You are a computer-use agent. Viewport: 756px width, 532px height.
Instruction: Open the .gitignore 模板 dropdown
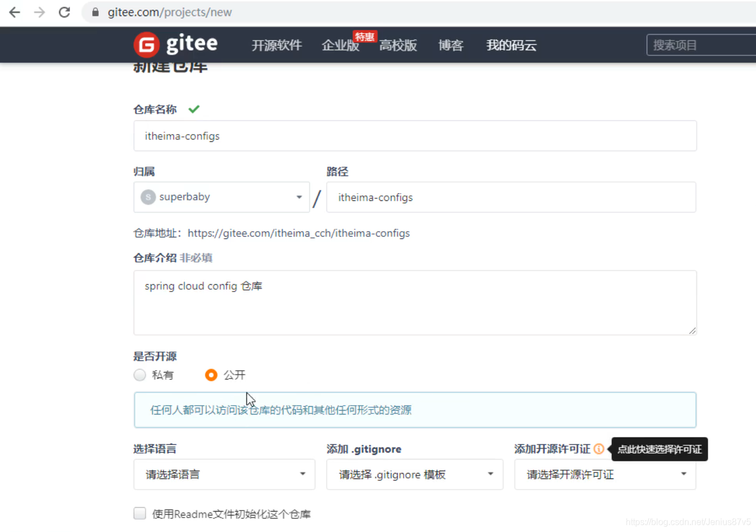(415, 475)
